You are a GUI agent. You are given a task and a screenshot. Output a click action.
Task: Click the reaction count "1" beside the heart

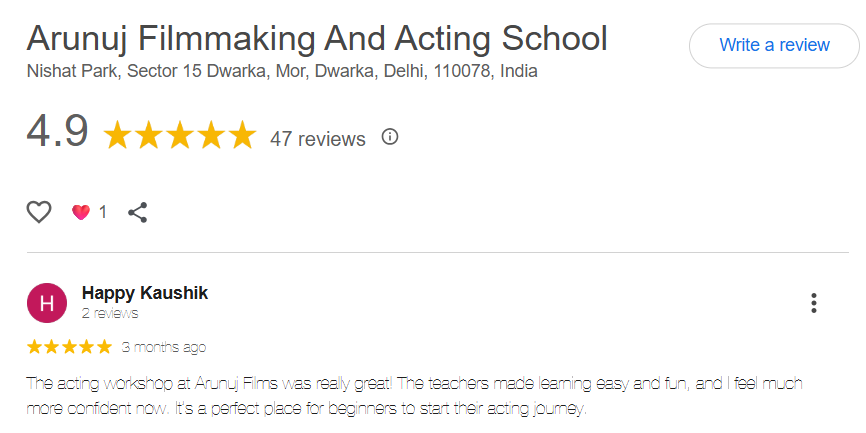click(x=102, y=212)
